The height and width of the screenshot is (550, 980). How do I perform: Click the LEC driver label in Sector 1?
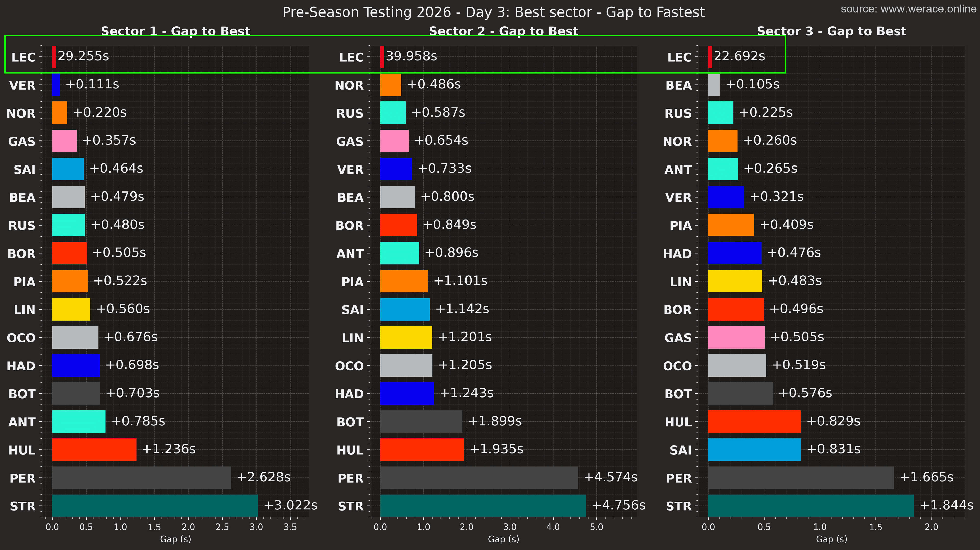pyautogui.click(x=23, y=57)
